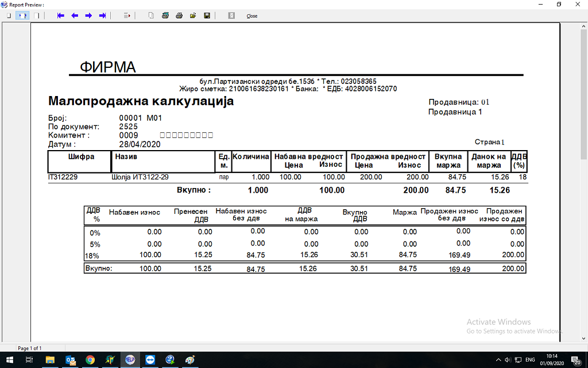Click the date '28/04/2020'
Image resolution: width=588 pixels, height=368 pixels.
click(140, 144)
